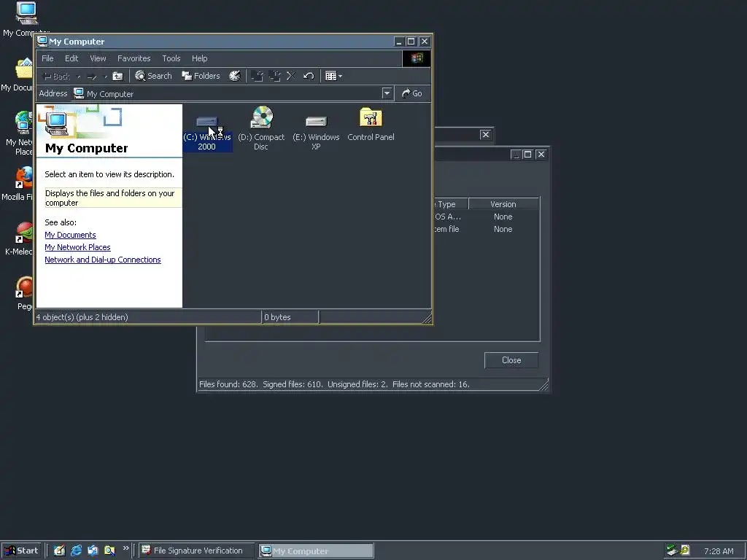Open the File menu

(x=47, y=58)
